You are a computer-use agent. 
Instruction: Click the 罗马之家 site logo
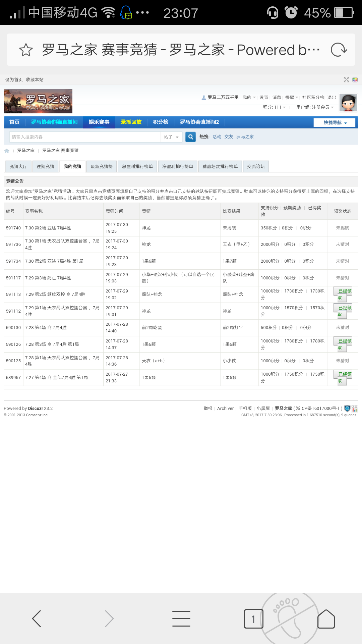click(x=38, y=101)
